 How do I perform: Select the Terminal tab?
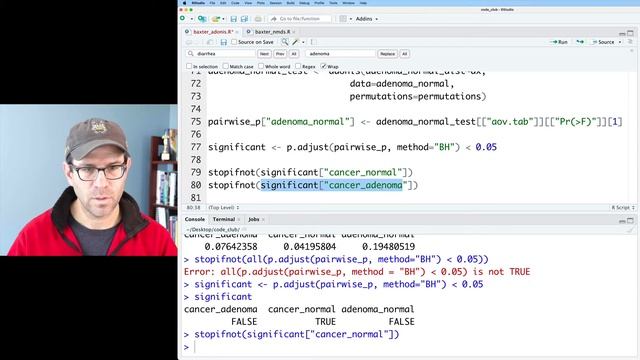(224, 219)
